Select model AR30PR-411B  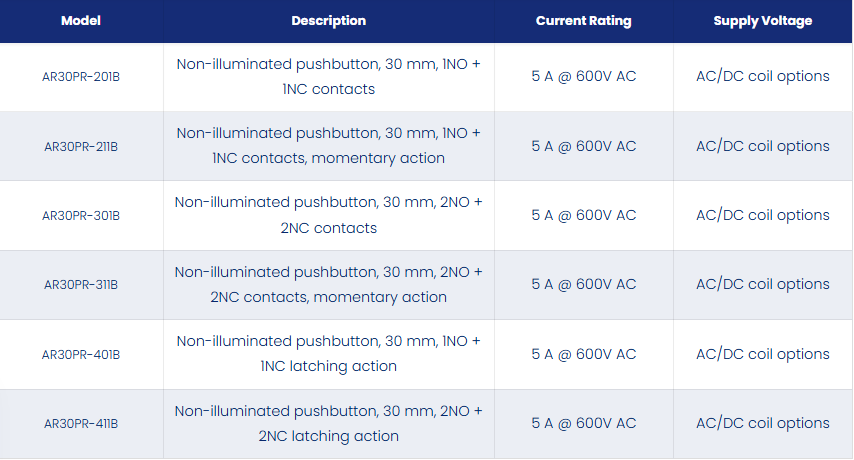tap(81, 424)
